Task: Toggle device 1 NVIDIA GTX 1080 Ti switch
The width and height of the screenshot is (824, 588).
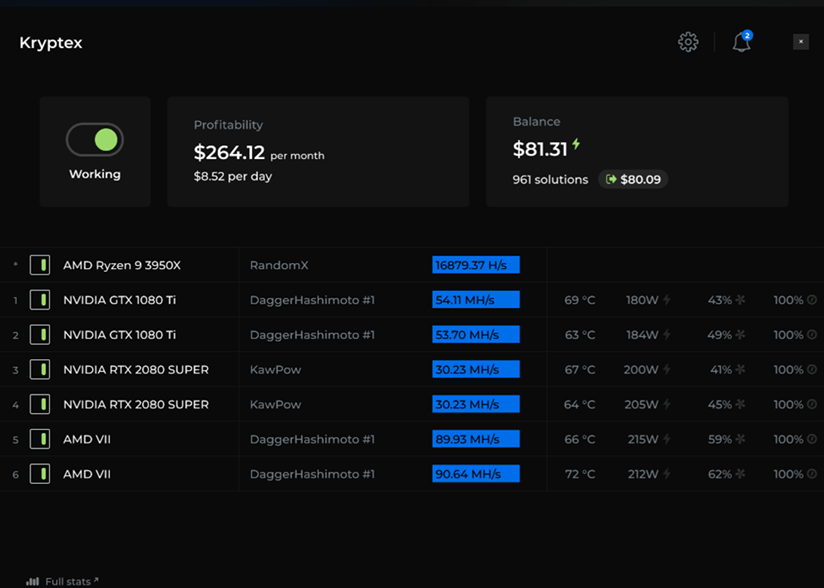Action: coord(40,300)
